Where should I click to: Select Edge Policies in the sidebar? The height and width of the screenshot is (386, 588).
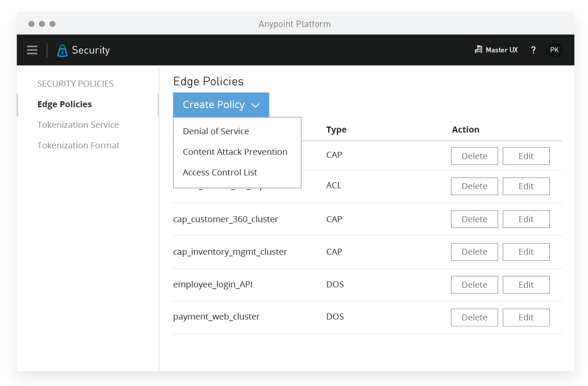click(x=65, y=104)
